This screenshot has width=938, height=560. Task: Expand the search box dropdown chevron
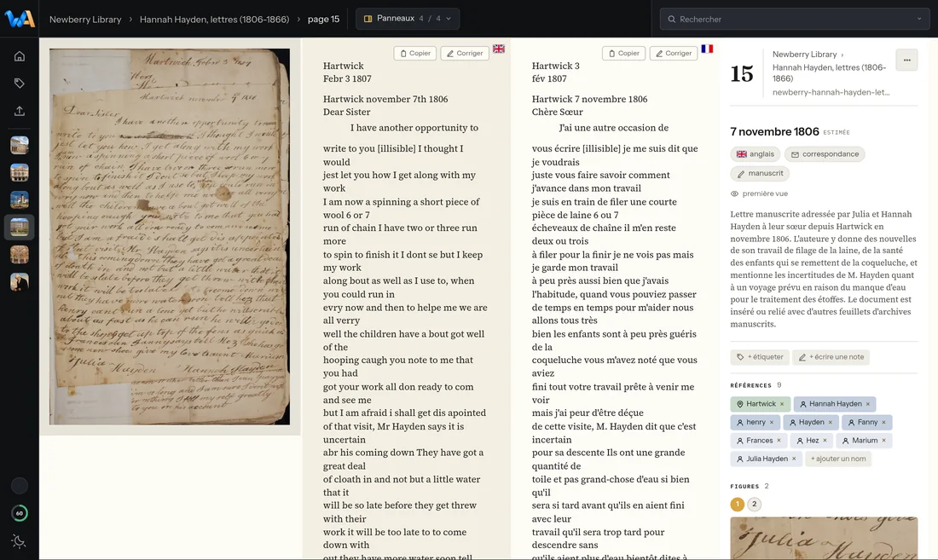point(919,19)
